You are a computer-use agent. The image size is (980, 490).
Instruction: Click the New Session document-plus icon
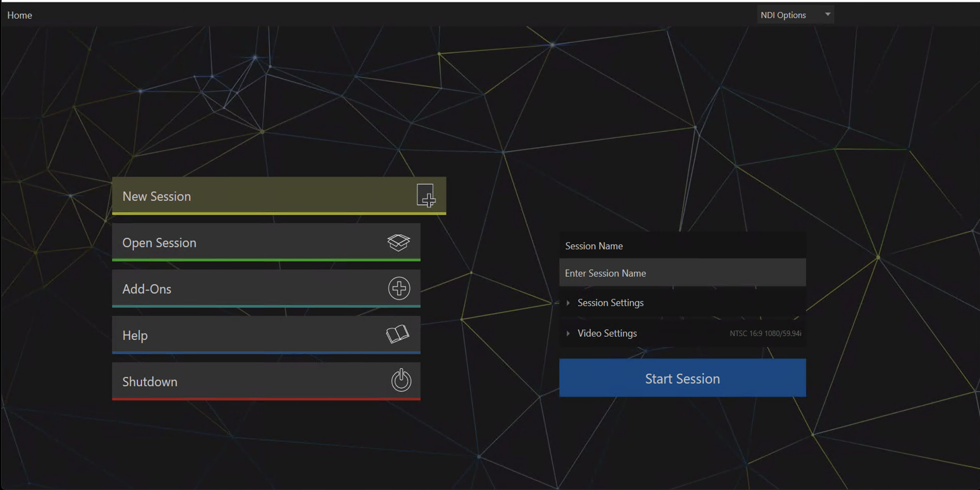coord(426,196)
